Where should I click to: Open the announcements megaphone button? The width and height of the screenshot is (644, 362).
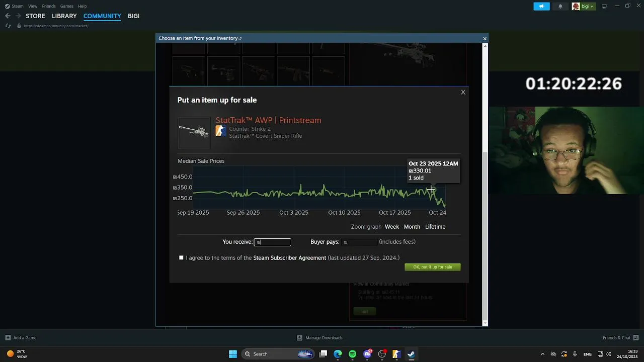click(541, 6)
